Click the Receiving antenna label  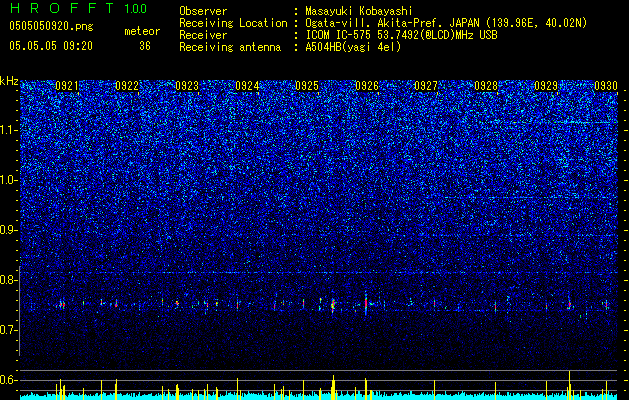coord(230,47)
